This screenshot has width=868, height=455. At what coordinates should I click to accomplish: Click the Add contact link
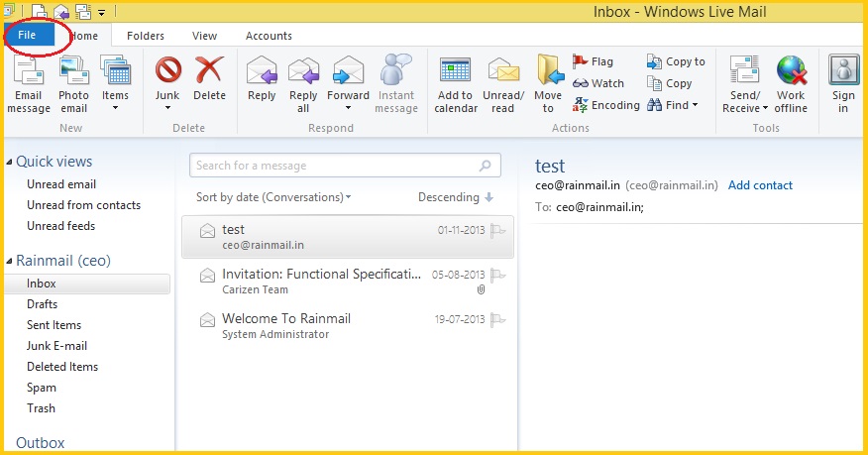click(x=760, y=185)
